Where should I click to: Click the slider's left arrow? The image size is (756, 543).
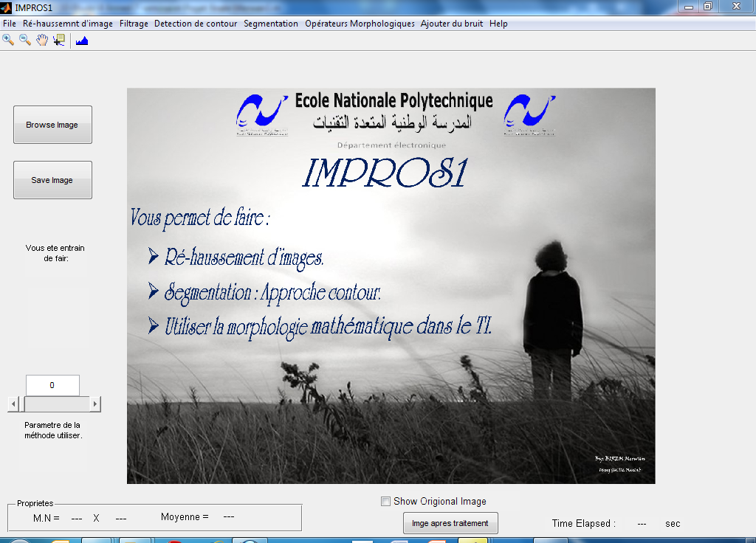tap(13, 404)
